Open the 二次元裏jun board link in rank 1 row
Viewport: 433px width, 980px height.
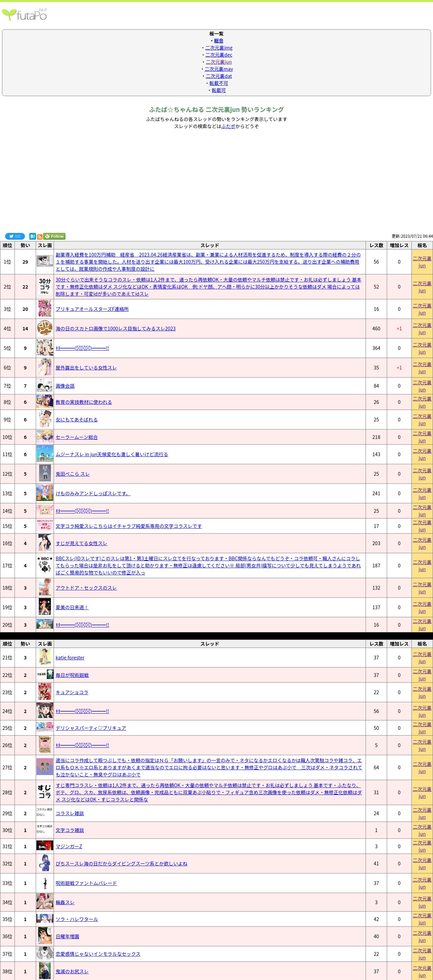click(x=422, y=262)
